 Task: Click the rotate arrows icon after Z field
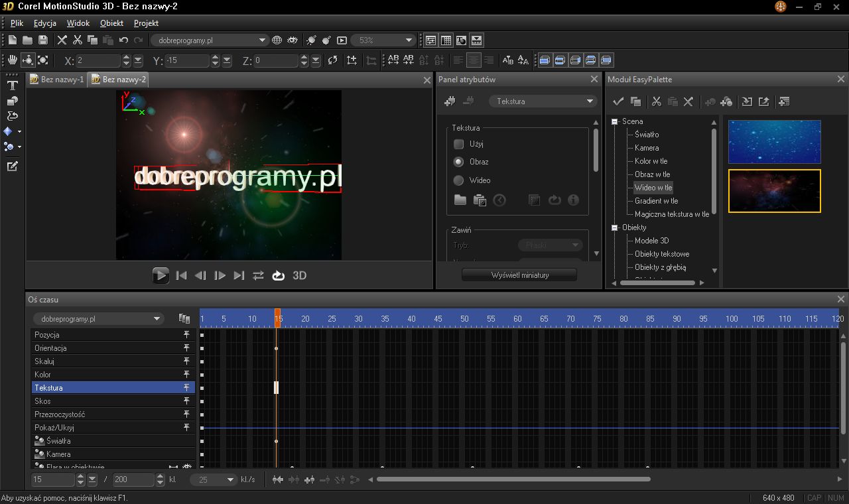(333, 60)
